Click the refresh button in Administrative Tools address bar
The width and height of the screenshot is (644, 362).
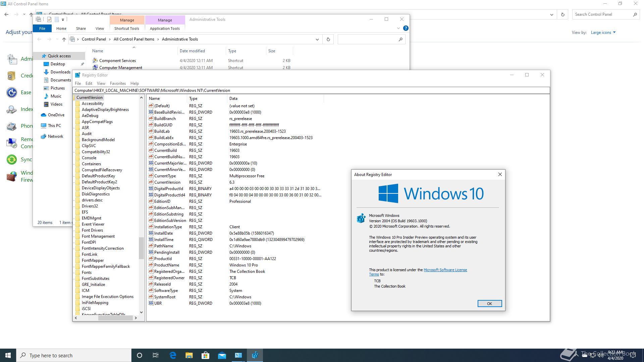(x=328, y=39)
